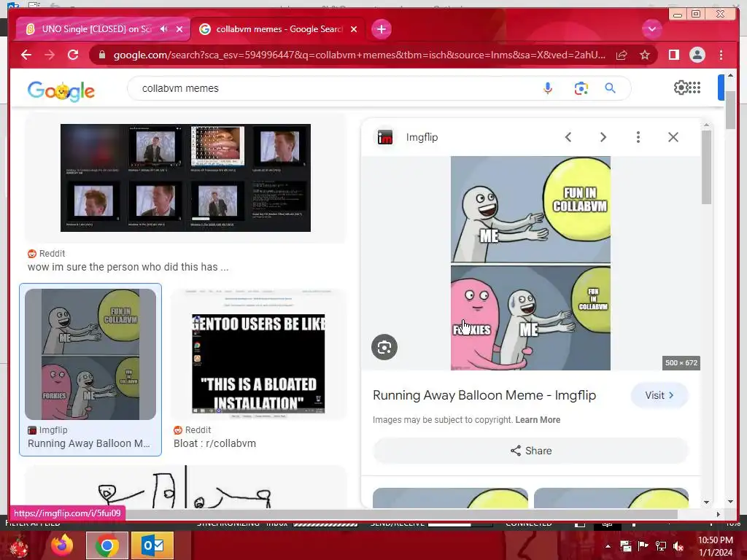Screen dimensions: 747x560
Task: Start voice search with the microphone
Action: [x=548, y=88]
